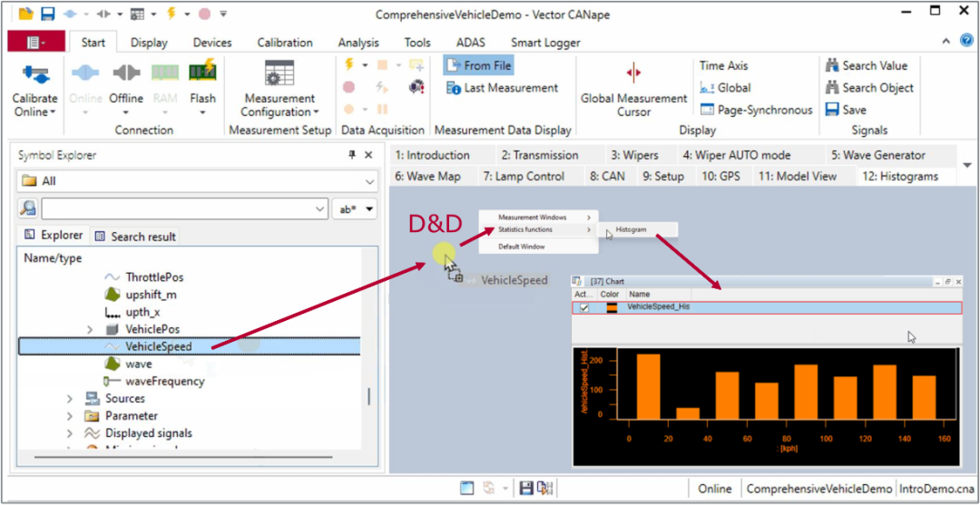This screenshot has height=505, width=980.
Task: Click the red file menu button
Action: pyautogui.click(x=35, y=42)
